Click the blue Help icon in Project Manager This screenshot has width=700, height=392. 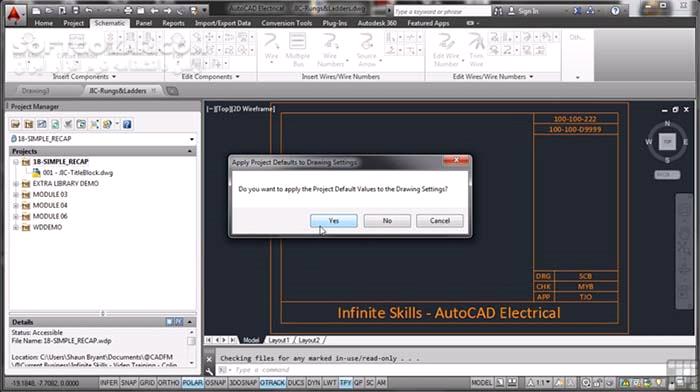[x=127, y=124]
